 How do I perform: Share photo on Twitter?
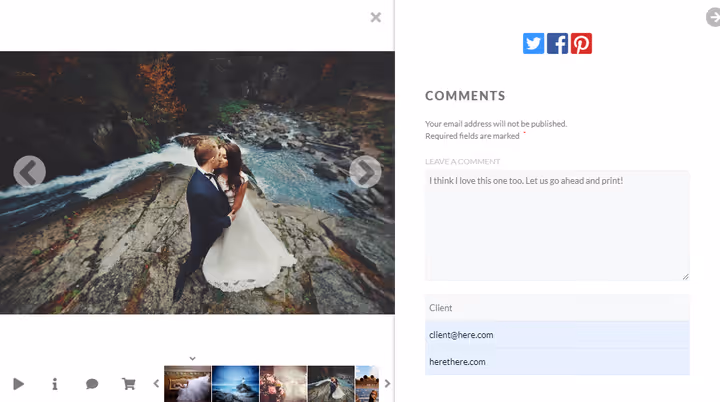click(534, 44)
